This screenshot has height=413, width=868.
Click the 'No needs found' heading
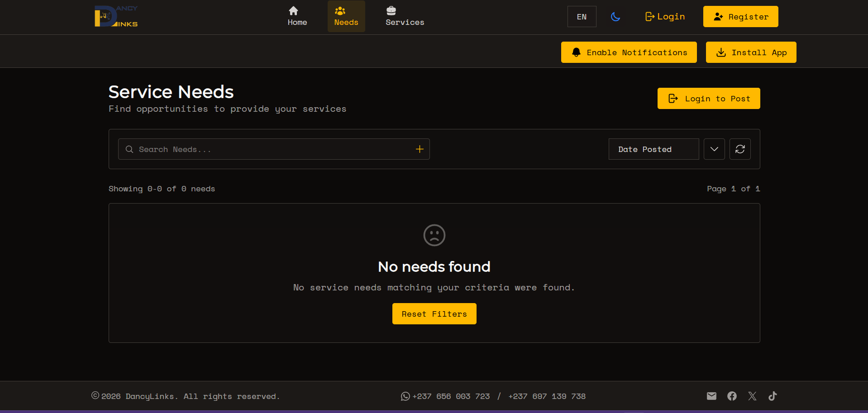434,267
